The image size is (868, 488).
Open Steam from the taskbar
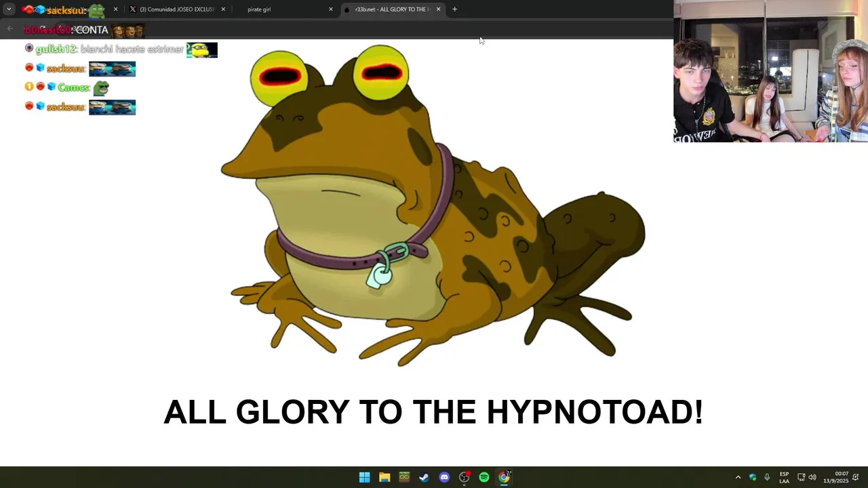[424, 477]
